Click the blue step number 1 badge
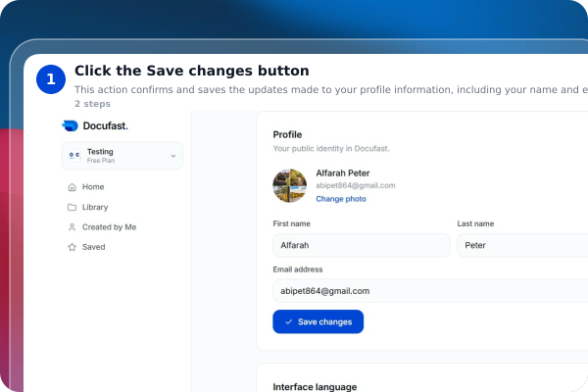 (51, 79)
